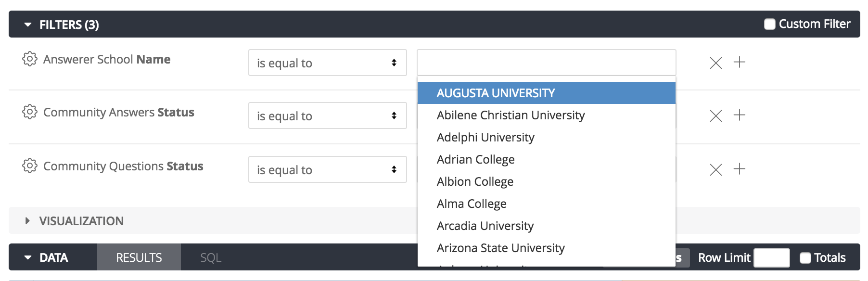Toggle the Totals checkbox
The height and width of the screenshot is (281, 868).
click(805, 258)
